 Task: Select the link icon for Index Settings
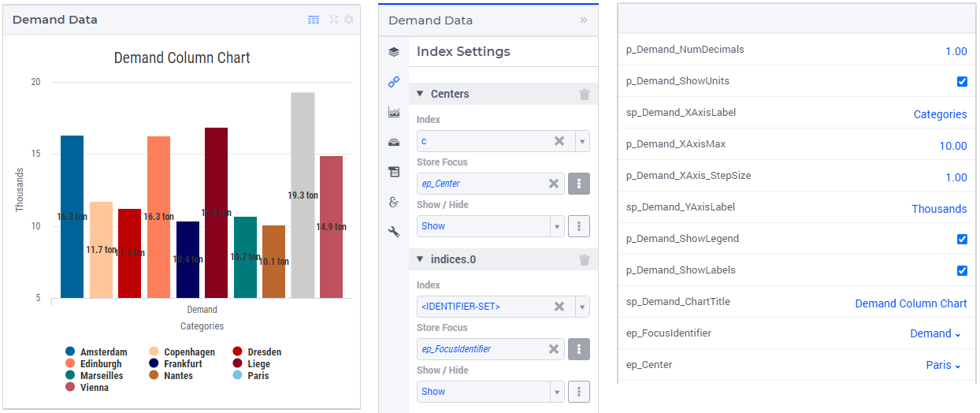point(394,82)
